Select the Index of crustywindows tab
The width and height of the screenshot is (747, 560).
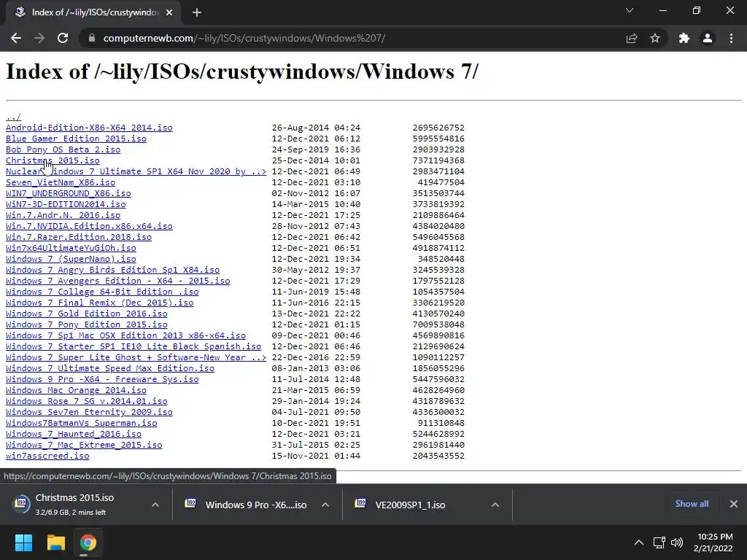93,12
